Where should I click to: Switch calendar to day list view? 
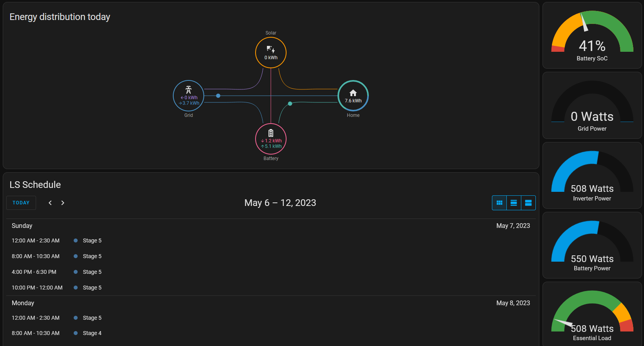(x=528, y=203)
